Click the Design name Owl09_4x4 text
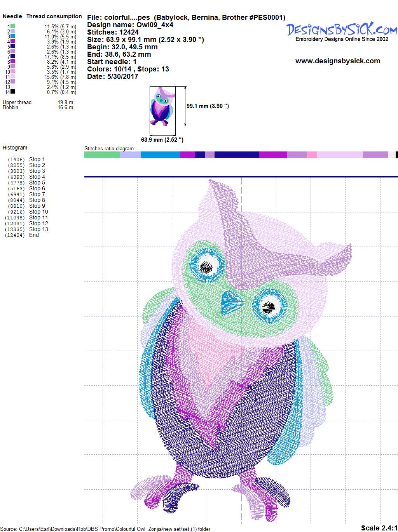Screen dimensions: 398x532 130,25
